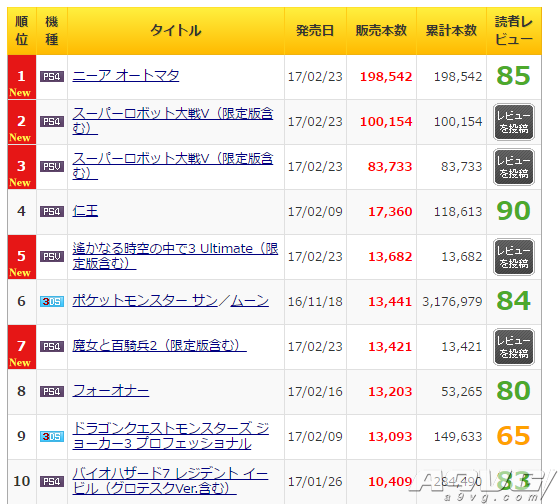This screenshot has height=504, width=558.
Task: Click cumulative total 118,613
Action: (x=458, y=211)
